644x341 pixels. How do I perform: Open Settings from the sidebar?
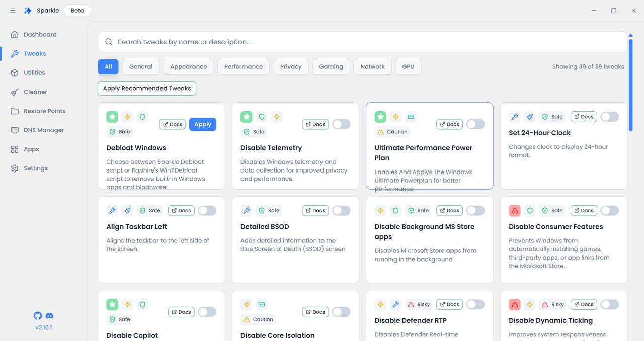(36, 168)
